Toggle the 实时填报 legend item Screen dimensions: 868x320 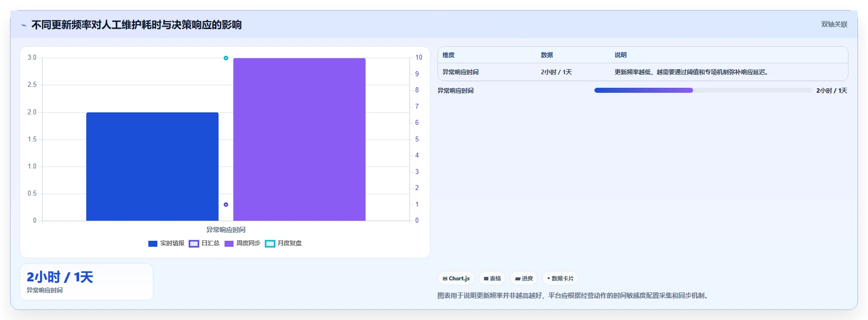(x=166, y=243)
